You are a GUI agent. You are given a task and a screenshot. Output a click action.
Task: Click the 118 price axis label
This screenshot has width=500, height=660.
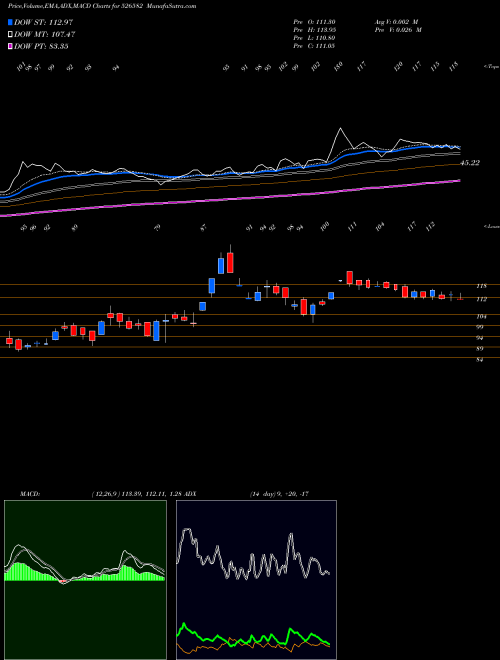point(481,286)
